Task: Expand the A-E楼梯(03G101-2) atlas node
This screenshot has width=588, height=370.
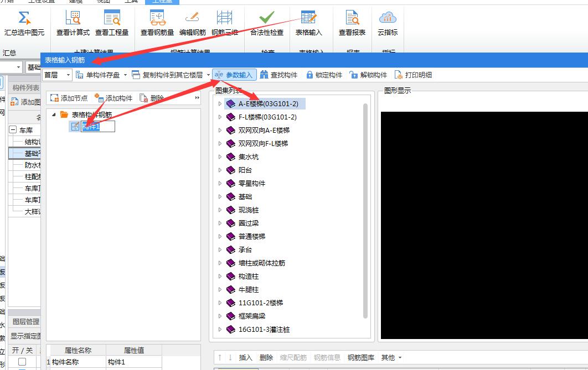Action: [220, 104]
